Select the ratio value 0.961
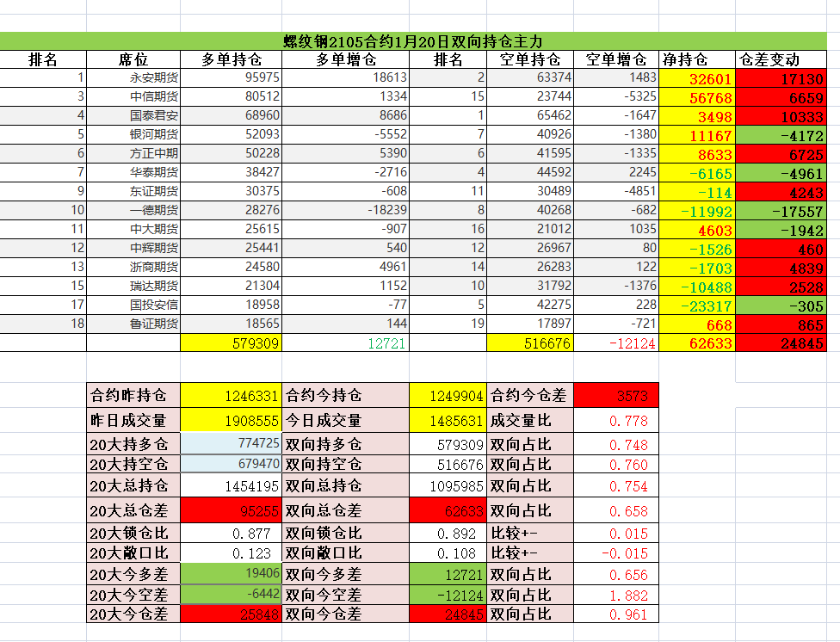The width and height of the screenshot is (840, 642). coord(616,614)
